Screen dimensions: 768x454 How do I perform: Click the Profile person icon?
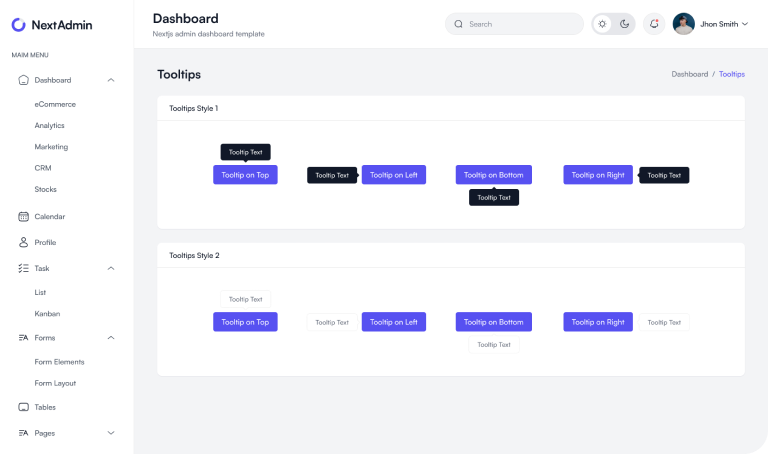point(24,242)
